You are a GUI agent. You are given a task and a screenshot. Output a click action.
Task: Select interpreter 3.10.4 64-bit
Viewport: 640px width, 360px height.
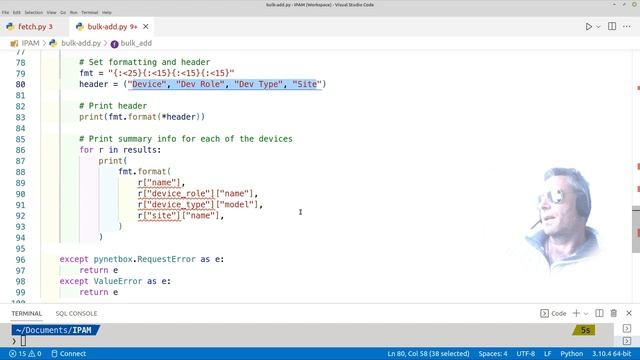click(611, 354)
